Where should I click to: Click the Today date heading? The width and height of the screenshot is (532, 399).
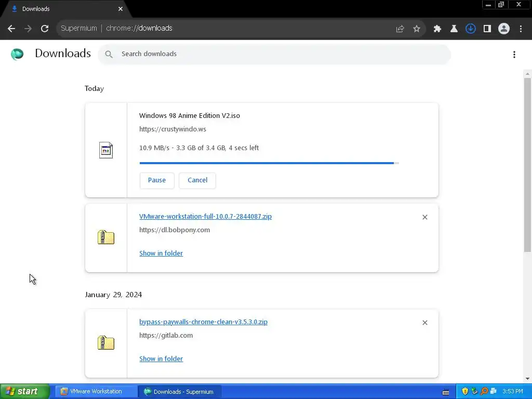[x=95, y=88]
